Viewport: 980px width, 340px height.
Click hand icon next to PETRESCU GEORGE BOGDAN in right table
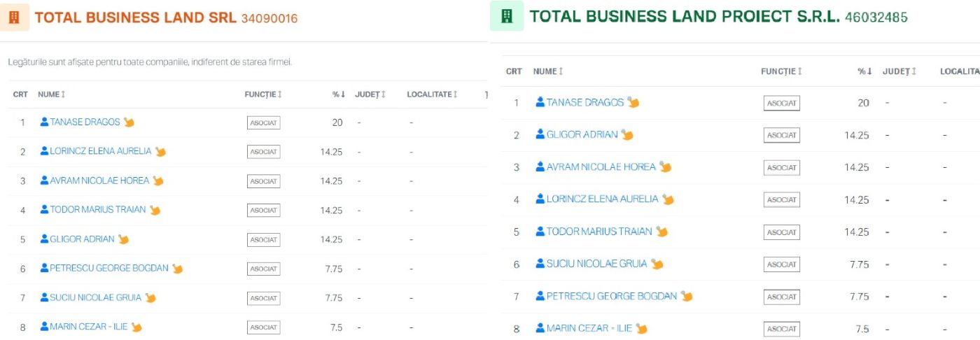[x=686, y=296]
